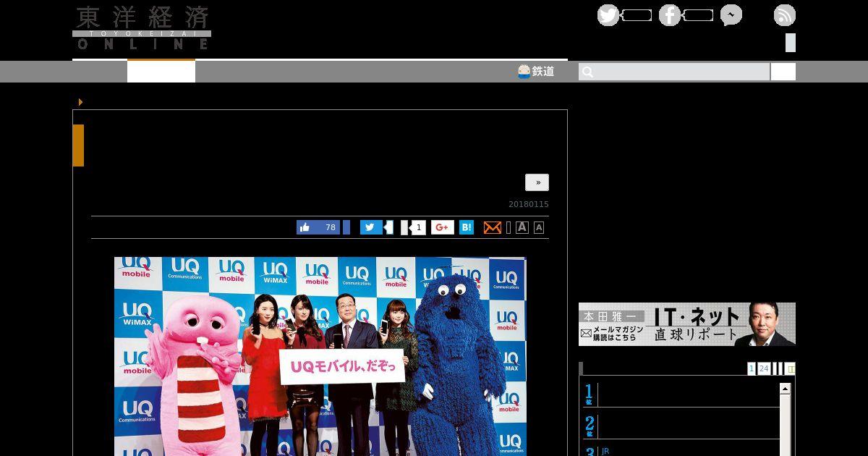Focus the site search input field
The image size is (868, 456).
[x=674, y=72]
